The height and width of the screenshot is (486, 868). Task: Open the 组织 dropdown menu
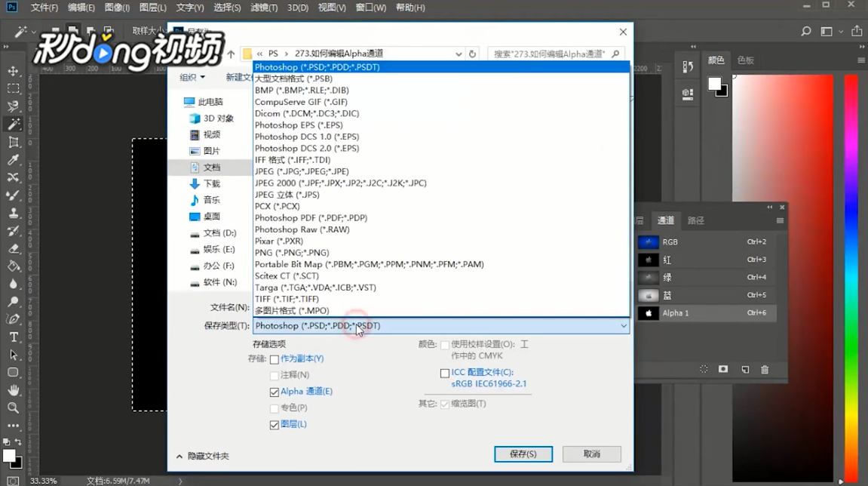coord(192,77)
